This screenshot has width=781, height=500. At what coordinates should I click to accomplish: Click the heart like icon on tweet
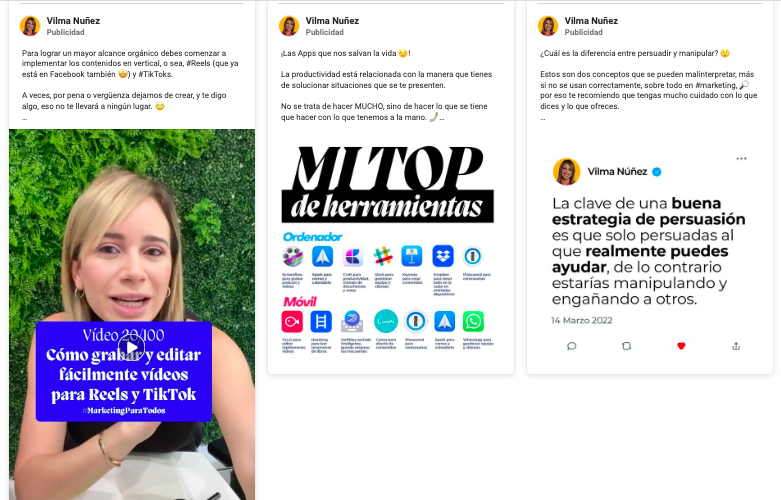click(681, 346)
